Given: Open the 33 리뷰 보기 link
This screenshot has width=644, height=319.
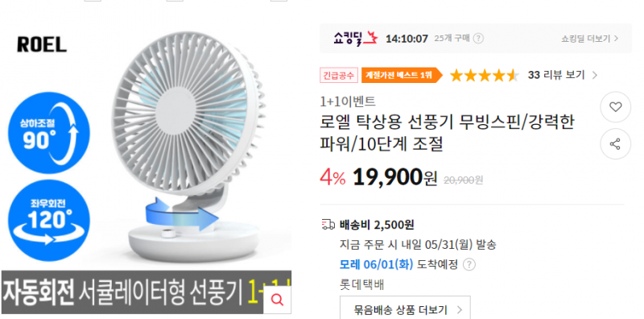Looking at the screenshot, I should (556, 75).
